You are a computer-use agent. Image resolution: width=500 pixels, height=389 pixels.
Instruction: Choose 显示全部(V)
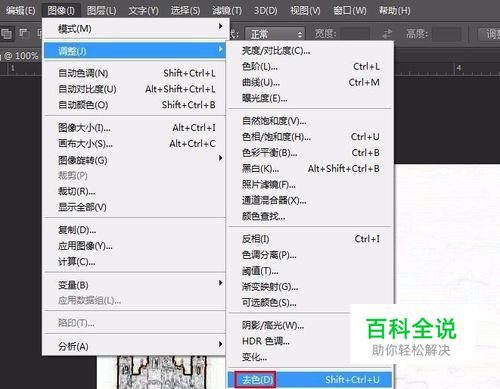tap(134, 207)
